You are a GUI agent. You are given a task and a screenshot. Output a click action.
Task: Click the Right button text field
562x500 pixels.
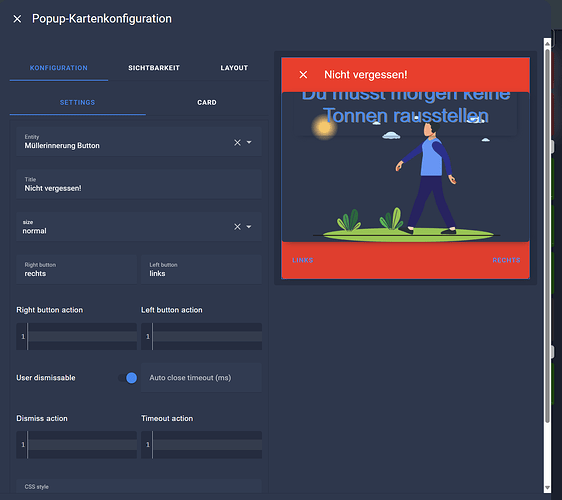click(76, 270)
